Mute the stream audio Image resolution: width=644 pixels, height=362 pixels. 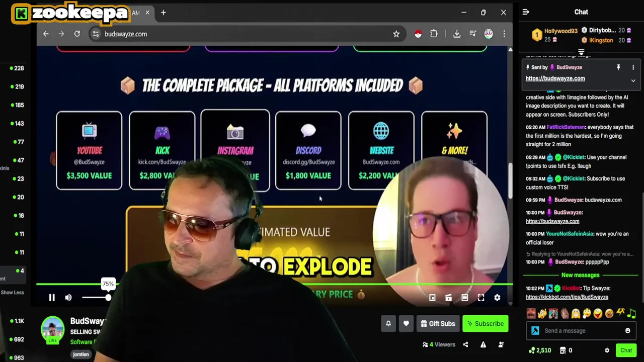[68, 298]
